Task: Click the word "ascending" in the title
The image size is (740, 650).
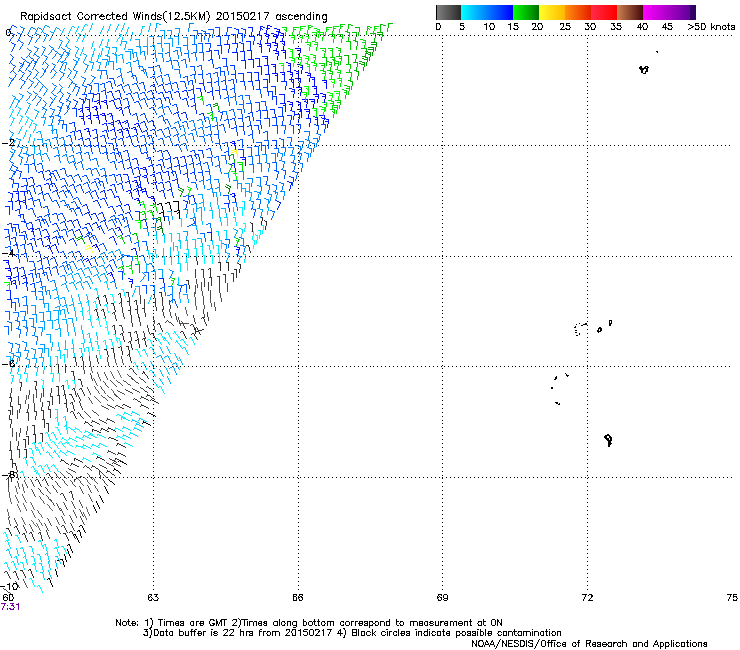Action: (301, 17)
